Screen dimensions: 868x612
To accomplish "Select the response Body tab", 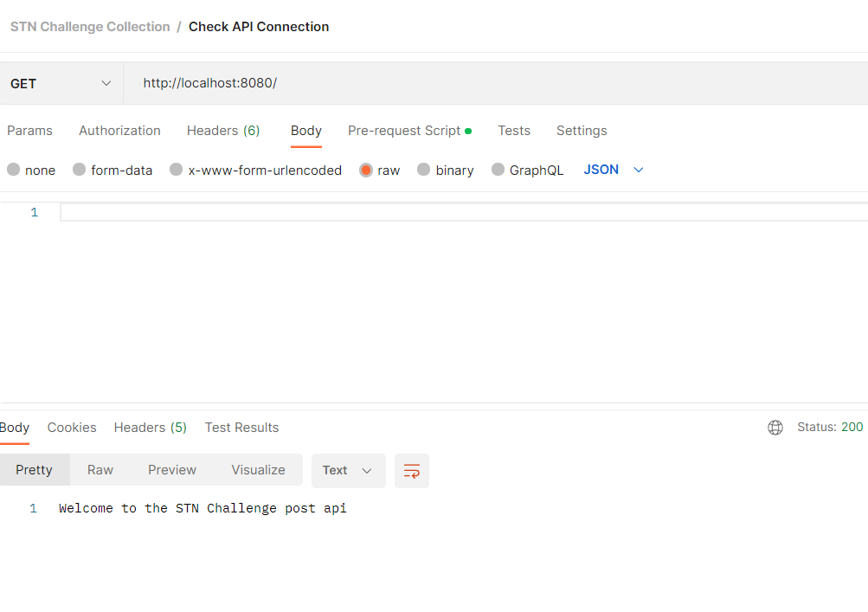I will tap(15, 428).
